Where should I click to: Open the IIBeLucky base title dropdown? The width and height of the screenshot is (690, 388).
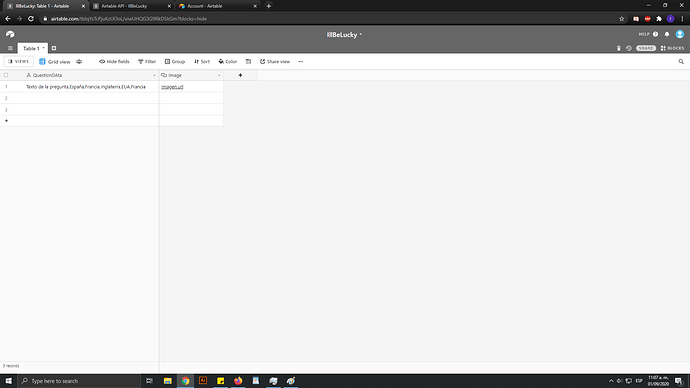[345, 35]
